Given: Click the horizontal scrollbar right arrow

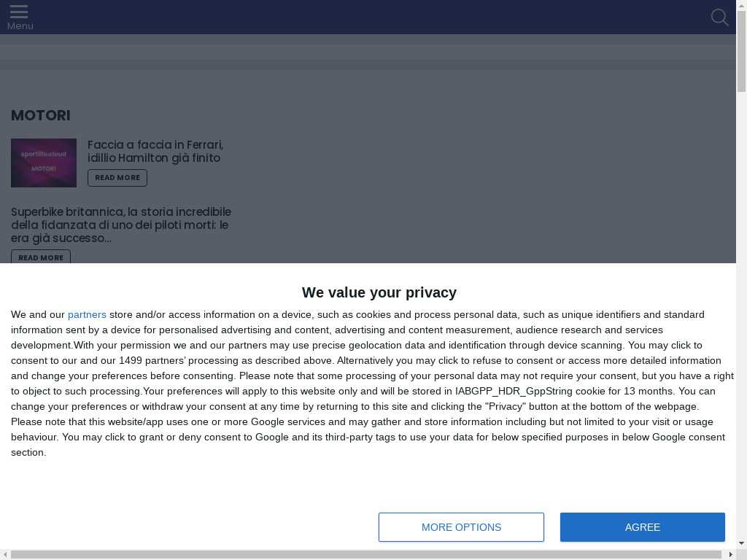Looking at the screenshot, I should tap(731, 554).
